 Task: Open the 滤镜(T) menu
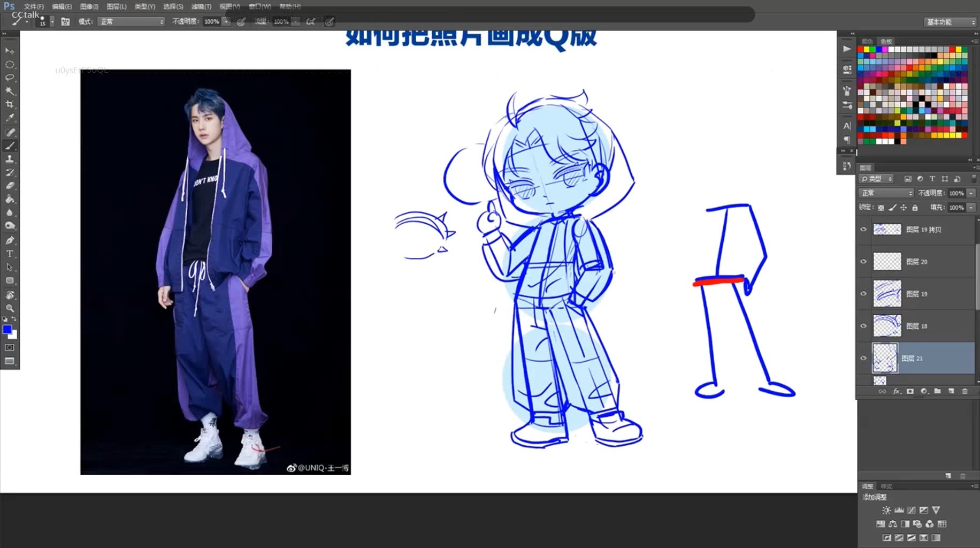click(x=202, y=6)
